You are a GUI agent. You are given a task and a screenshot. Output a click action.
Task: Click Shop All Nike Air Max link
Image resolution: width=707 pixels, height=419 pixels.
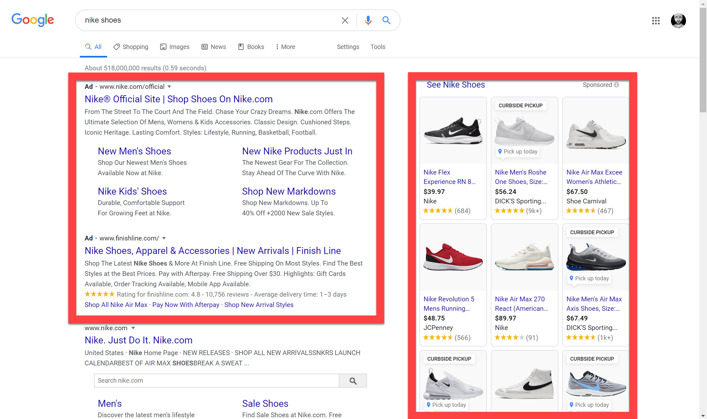[x=116, y=305]
